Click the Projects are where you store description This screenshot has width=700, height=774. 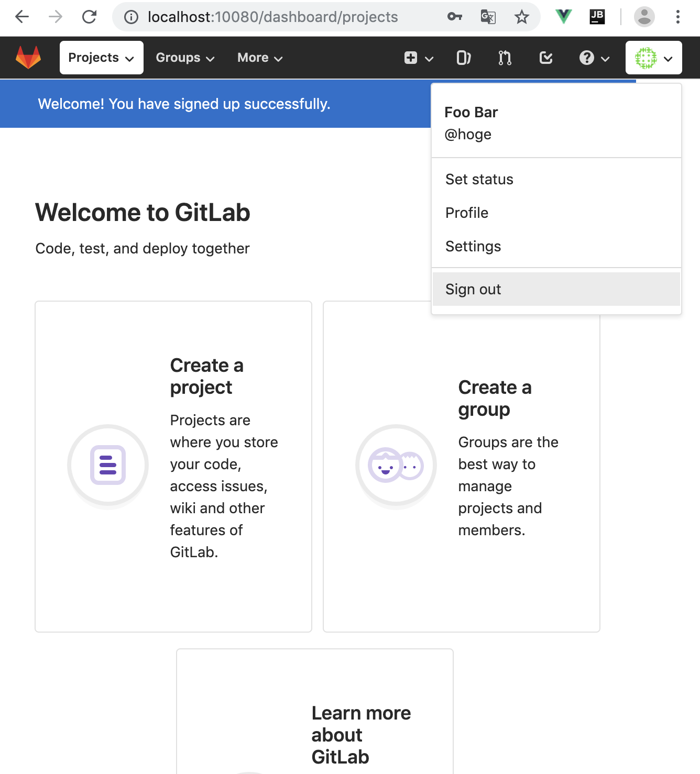224,486
